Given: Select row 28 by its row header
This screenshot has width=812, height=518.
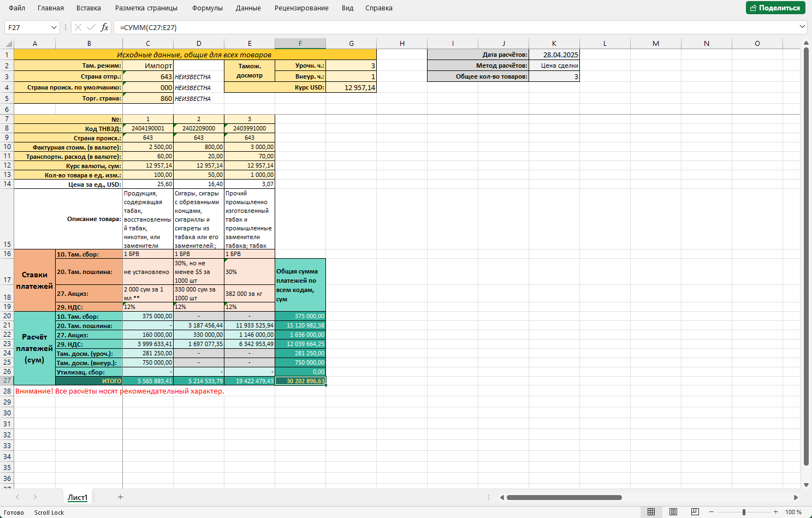Looking at the screenshot, I should coord(7,391).
